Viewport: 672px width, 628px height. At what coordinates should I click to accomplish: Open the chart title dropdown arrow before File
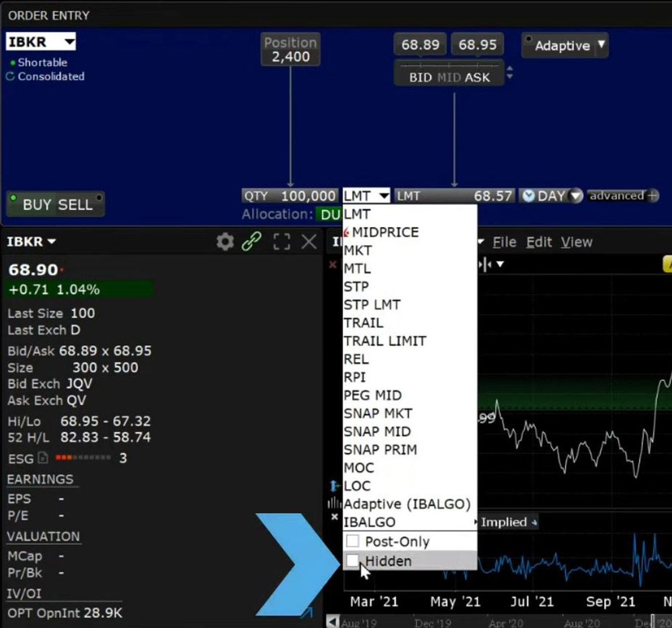coord(481,242)
